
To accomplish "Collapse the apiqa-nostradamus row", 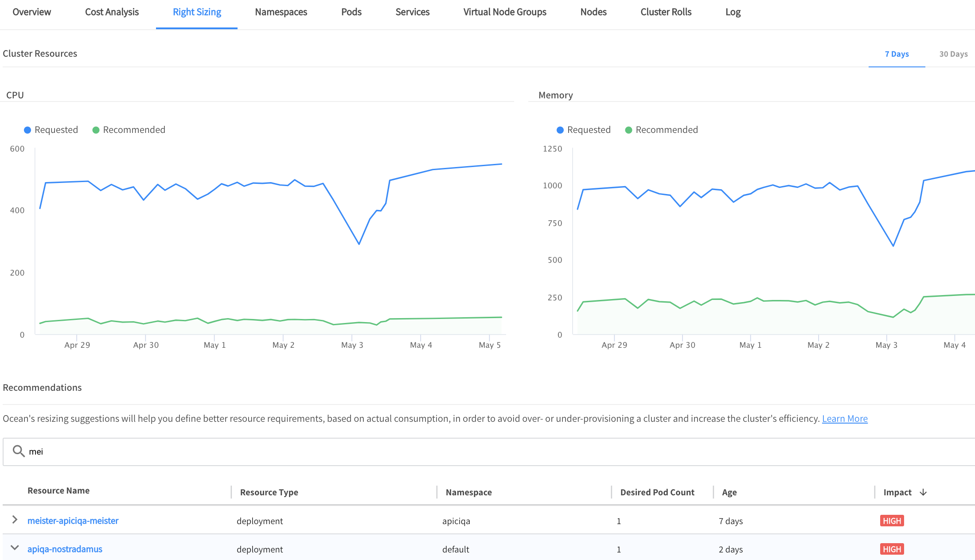I will [x=15, y=548].
